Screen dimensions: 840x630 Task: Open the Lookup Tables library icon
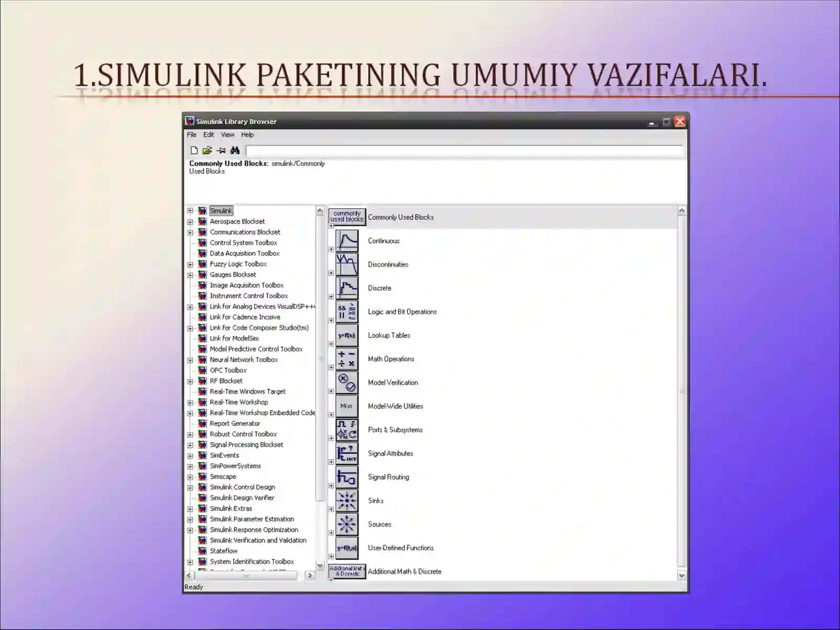click(347, 335)
